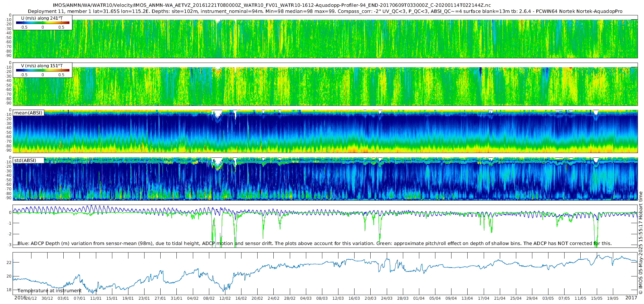
Task: Click the V velocity colorbar gradient
Action: (x=43, y=70)
